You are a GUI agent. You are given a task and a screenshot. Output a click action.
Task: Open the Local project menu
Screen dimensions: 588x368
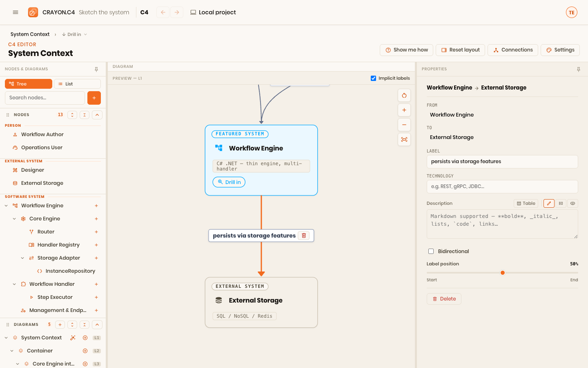click(x=213, y=12)
